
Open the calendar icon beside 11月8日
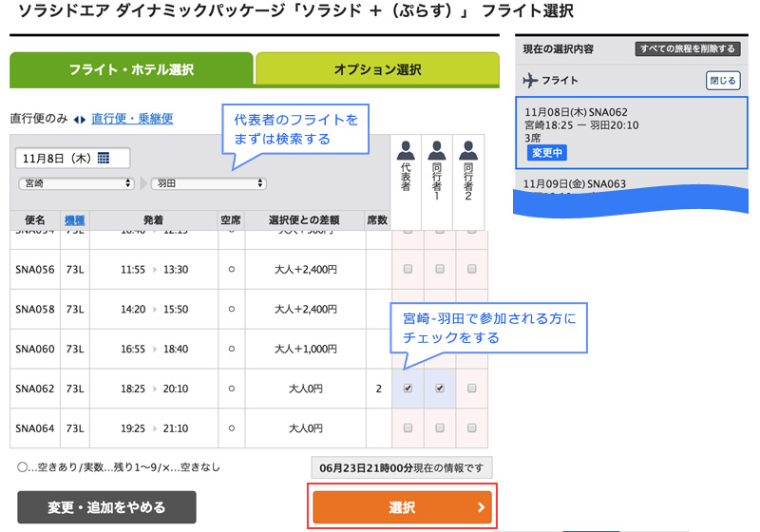click(x=104, y=158)
